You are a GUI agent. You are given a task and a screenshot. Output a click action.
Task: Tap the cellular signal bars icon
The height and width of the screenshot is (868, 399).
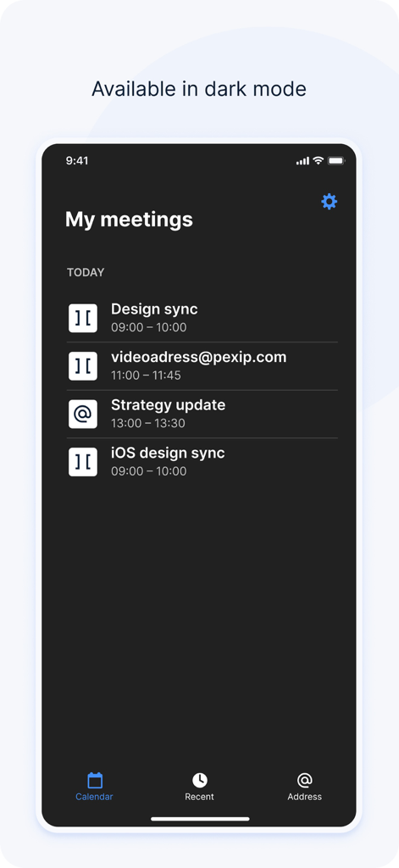pos(302,161)
